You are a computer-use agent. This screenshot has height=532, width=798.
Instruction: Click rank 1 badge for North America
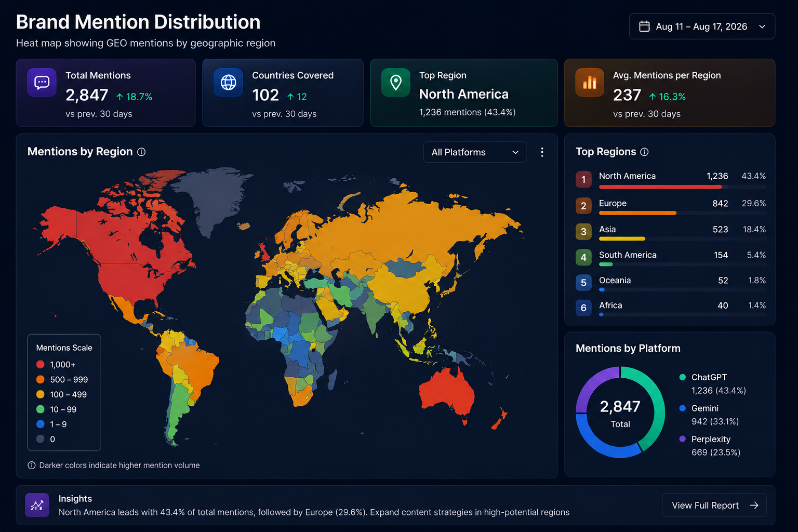(583, 179)
